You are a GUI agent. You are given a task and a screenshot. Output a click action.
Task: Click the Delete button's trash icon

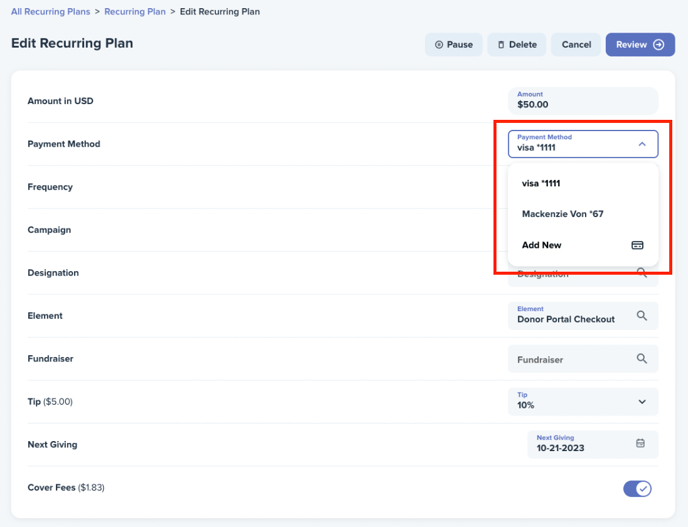[x=501, y=45]
